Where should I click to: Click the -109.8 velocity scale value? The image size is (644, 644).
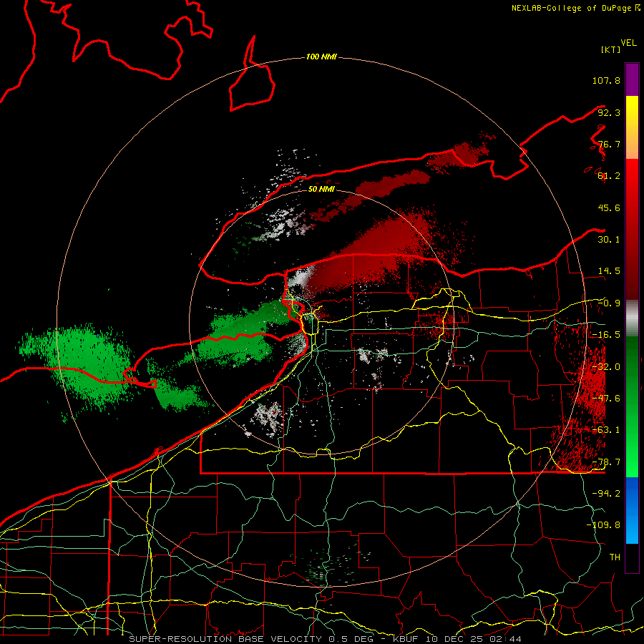pyautogui.click(x=603, y=525)
